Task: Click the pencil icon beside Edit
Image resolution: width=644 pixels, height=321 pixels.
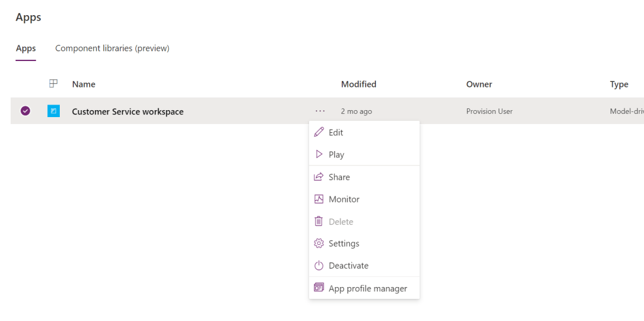Action: (319, 132)
